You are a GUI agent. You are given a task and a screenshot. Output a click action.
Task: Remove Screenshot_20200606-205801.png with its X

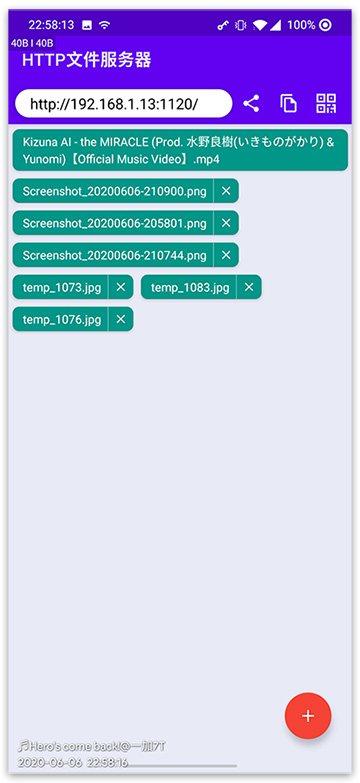coord(226,223)
